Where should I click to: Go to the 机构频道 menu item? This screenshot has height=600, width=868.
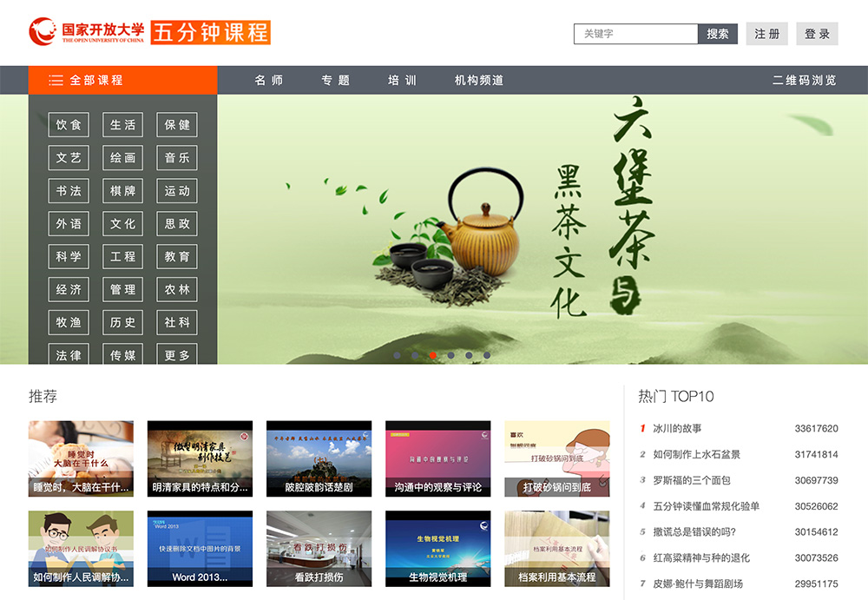[x=479, y=81]
